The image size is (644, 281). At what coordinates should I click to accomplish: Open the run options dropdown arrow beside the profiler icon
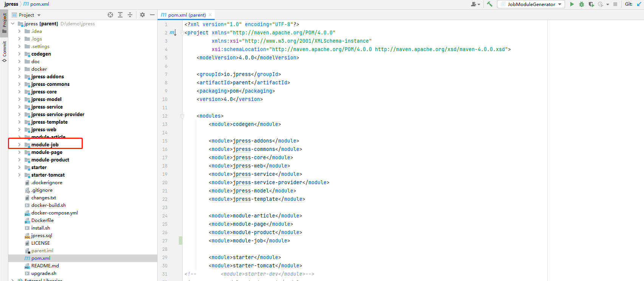[x=608, y=5]
